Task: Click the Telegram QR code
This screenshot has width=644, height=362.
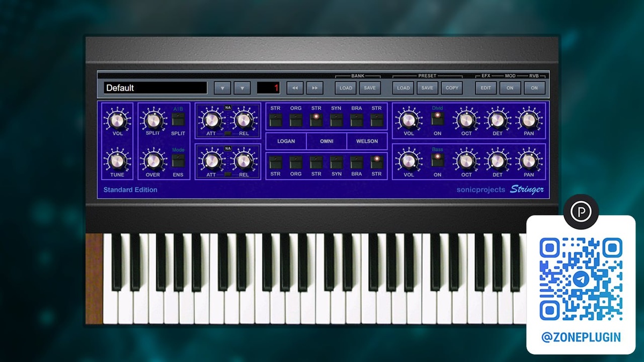Action: 581,279
